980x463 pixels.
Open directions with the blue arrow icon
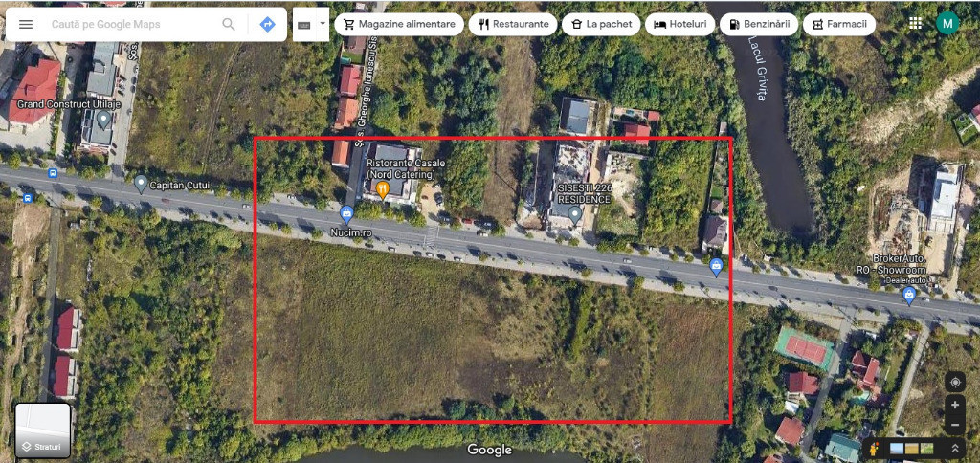click(x=268, y=24)
